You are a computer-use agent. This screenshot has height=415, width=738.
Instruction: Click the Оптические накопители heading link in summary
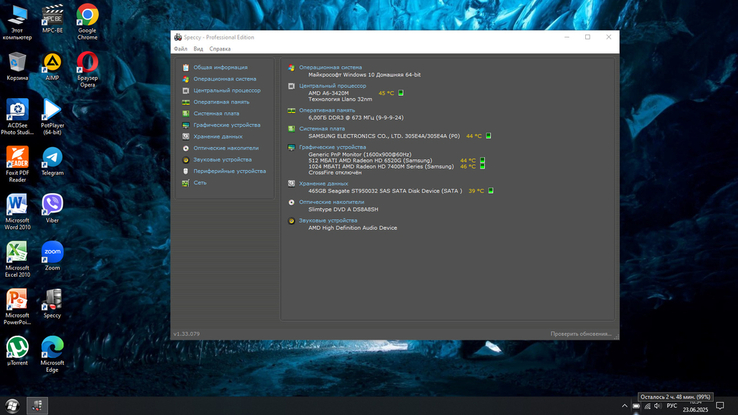pos(331,202)
